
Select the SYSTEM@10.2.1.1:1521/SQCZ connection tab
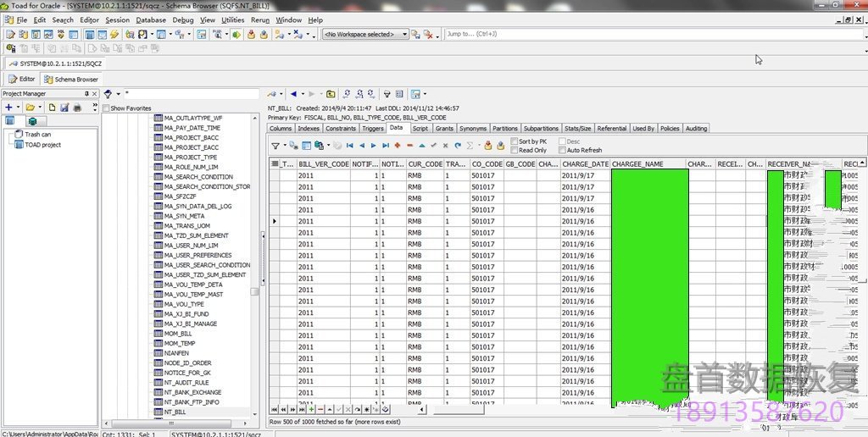(55, 64)
